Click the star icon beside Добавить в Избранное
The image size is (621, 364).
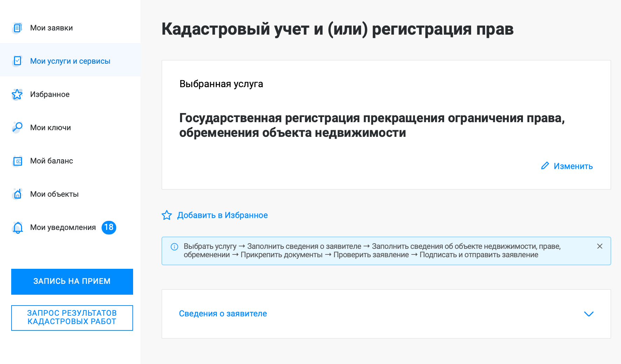pos(167,215)
